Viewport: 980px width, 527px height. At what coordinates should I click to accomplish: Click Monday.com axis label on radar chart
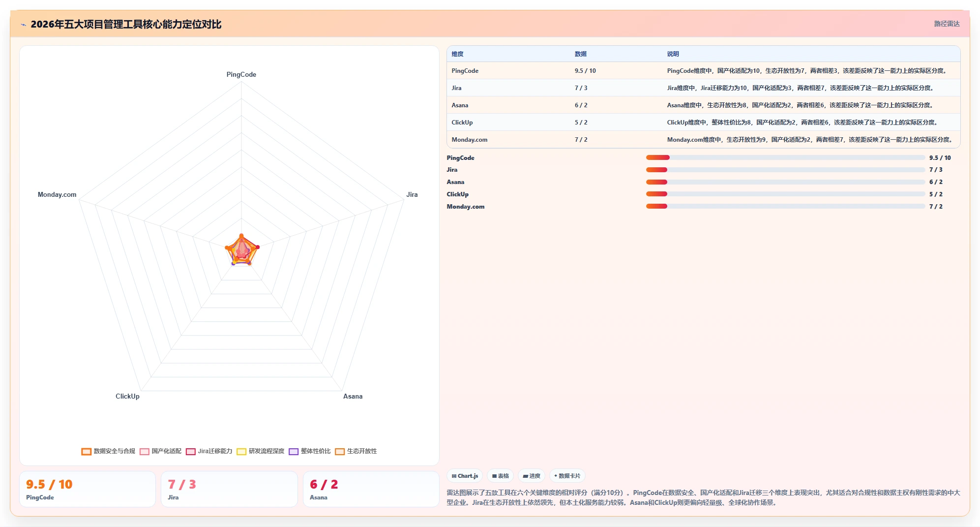click(57, 195)
